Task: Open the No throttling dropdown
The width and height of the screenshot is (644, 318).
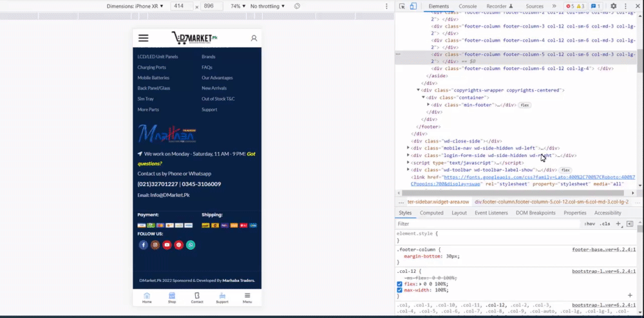Action: point(267,6)
